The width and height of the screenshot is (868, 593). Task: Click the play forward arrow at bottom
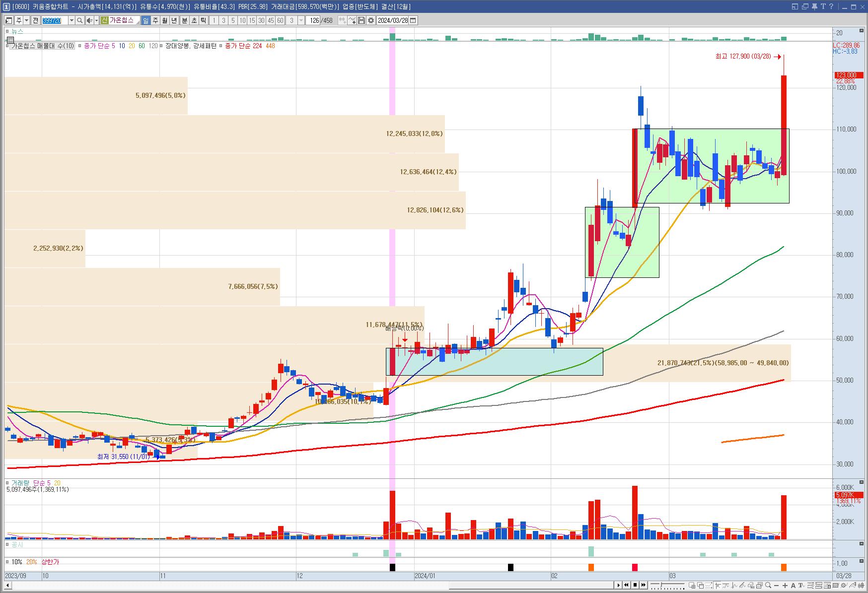(x=618, y=585)
